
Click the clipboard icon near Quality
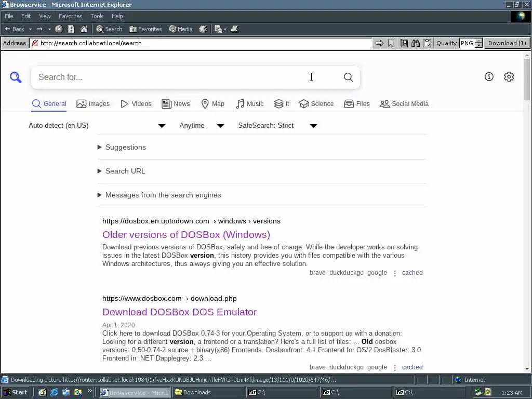(427, 43)
